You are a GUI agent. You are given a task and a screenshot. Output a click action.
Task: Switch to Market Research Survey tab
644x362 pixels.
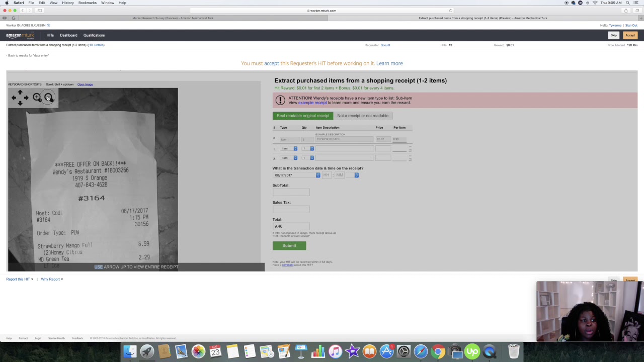173,18
